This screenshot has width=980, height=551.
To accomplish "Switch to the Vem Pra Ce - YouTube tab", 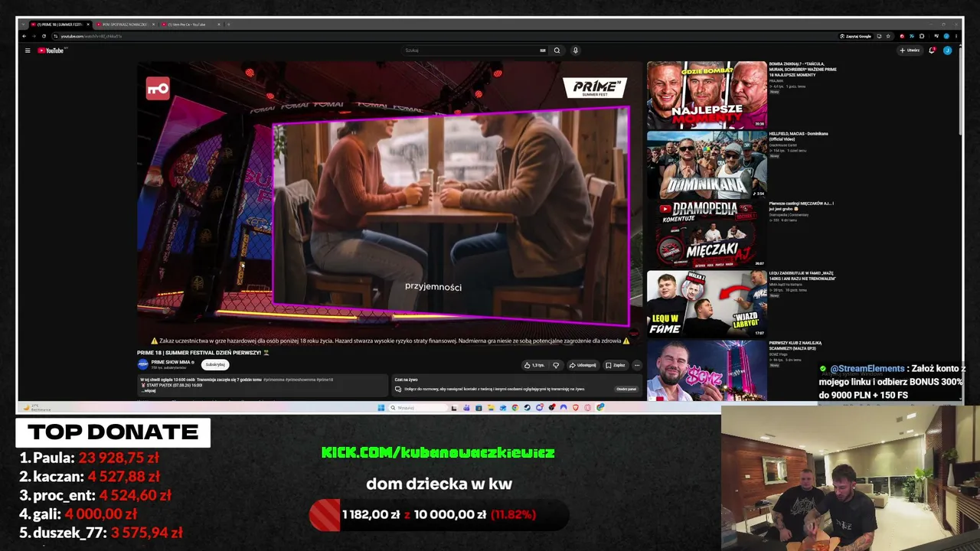I will [191, 24].
